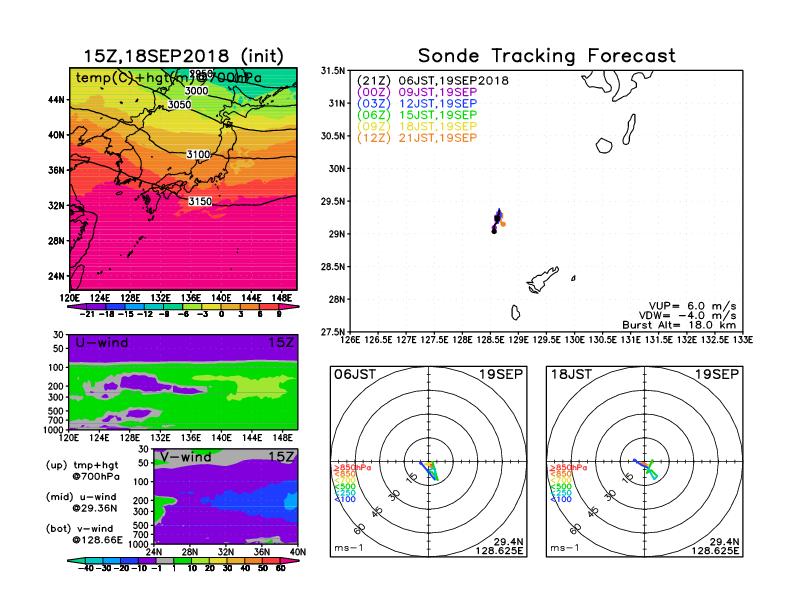Select the orange "(12Z) 21JST,19SEP" legend entry

(x=417, y=138)
